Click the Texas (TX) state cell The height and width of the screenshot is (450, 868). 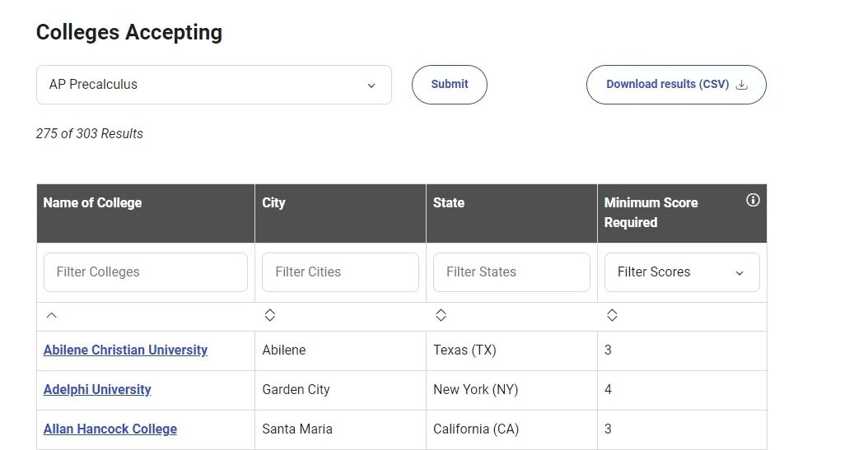[464, 350]
